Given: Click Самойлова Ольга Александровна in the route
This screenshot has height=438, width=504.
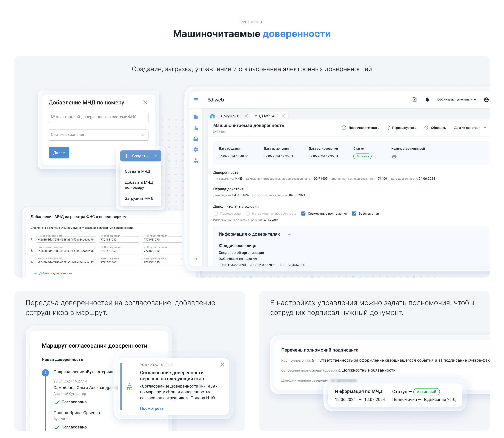Looking at the screenshot, I should click(x=84, y=387).
